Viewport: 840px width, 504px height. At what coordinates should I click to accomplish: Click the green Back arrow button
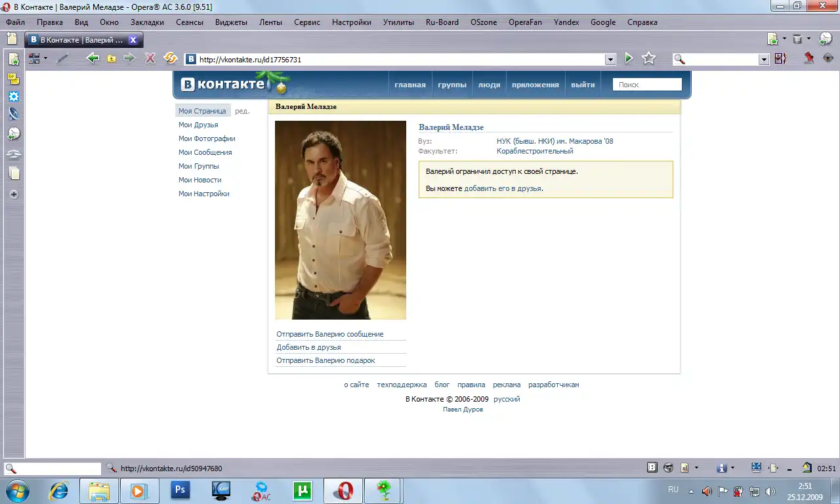tap(93, 58)
